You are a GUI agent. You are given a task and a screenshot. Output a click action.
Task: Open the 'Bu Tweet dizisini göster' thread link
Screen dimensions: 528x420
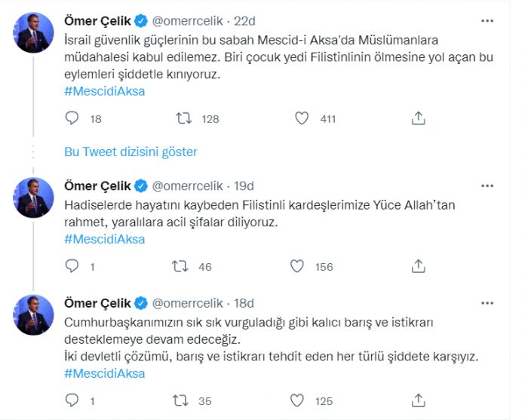pos(130,152)
